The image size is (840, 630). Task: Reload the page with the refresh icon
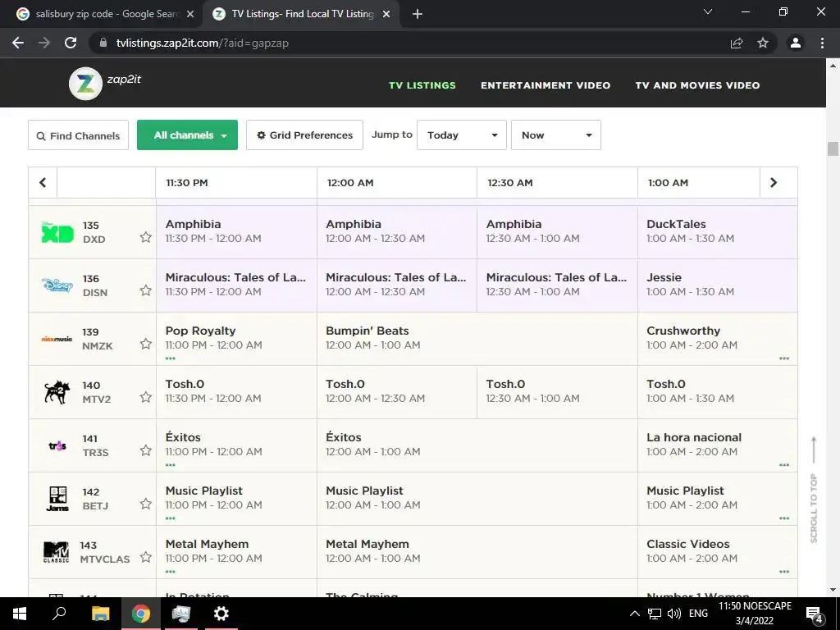[x=71, y=43]
